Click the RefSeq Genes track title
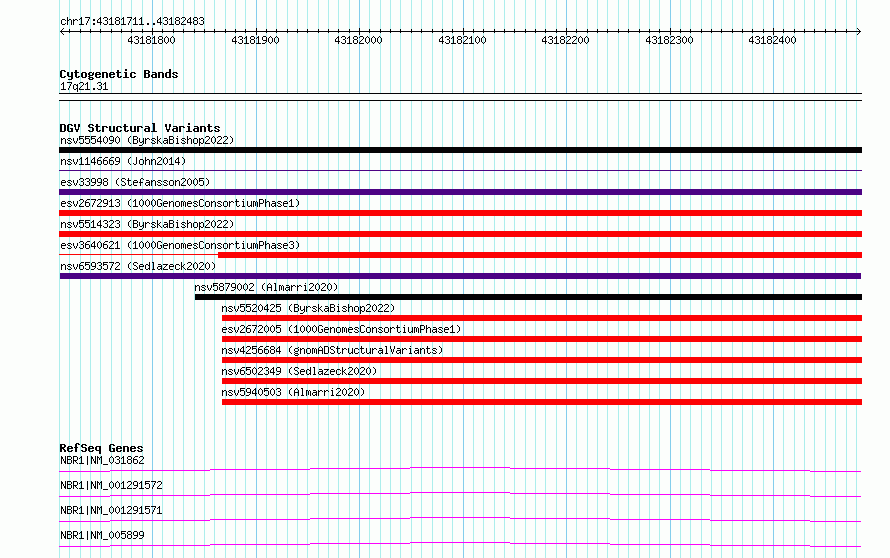 tap(101, 448)
